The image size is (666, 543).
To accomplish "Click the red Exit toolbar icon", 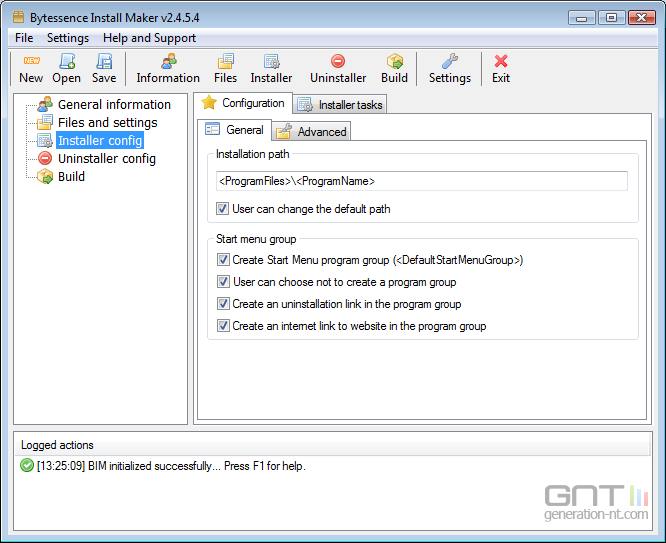I will (501, 61).
